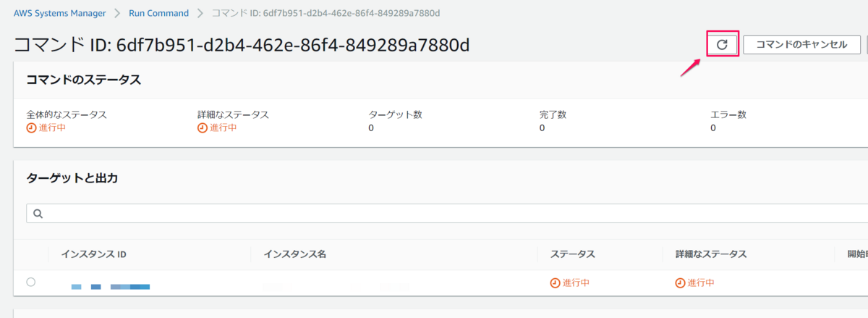Click the second breadcrumb chevron separator
Image resolution: width=868 pixels, height=318 pixels.
(x=200, y=13)
